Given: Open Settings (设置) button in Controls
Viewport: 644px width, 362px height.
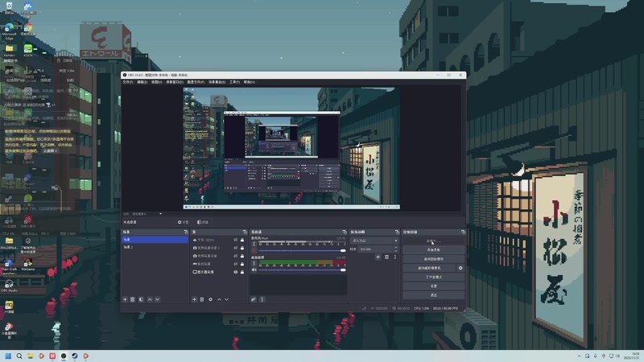Looking at the screenshot, I should (434, 286).
